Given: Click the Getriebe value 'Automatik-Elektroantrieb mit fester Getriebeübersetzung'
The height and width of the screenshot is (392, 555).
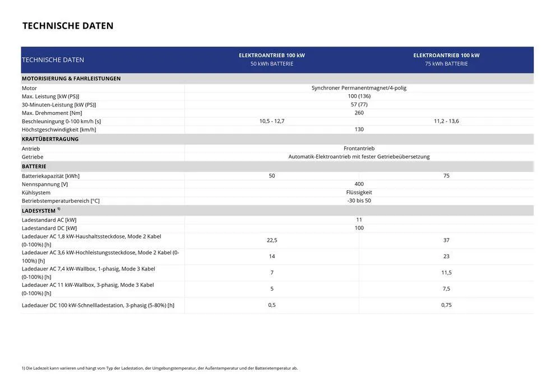Looking at the screenshot, I should [x=359, y=157].
